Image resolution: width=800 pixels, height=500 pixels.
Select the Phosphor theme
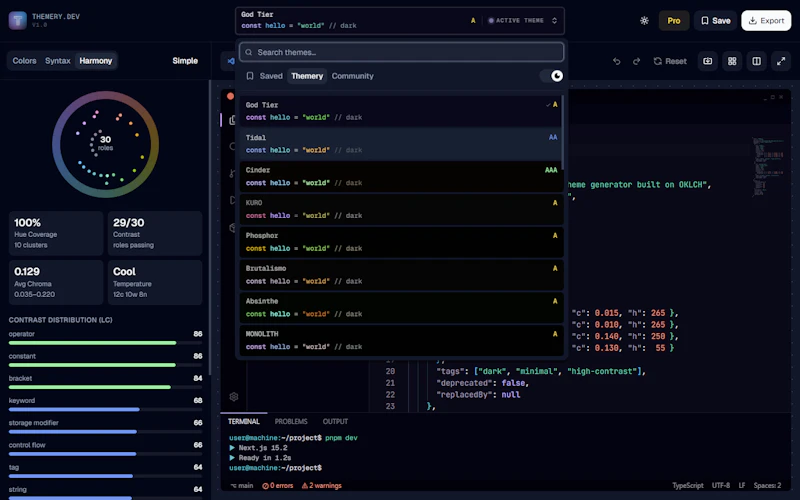coord(401,242)
